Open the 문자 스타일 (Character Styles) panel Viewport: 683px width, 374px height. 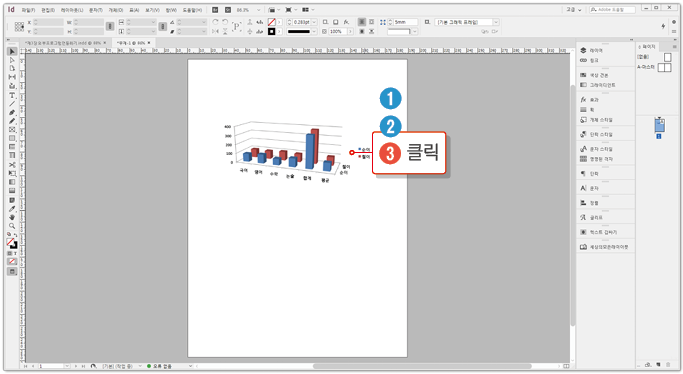pos(596,149)
